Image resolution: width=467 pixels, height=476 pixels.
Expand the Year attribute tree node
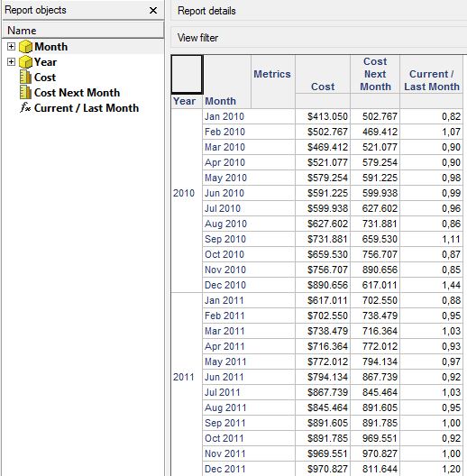(11, 61)
